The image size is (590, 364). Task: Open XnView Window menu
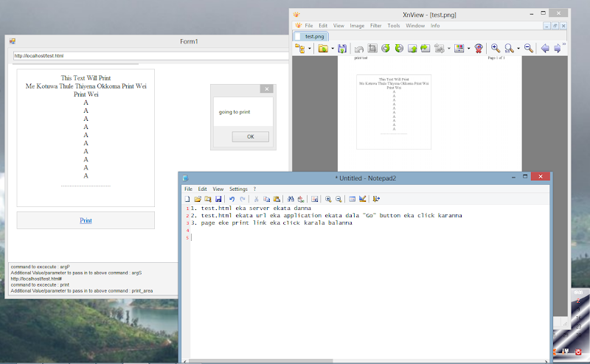415,26
